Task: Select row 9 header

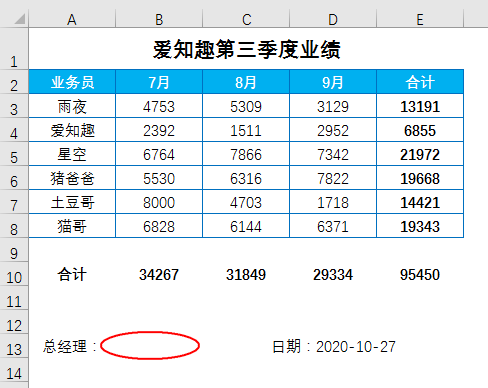Action: pos(14,250)
